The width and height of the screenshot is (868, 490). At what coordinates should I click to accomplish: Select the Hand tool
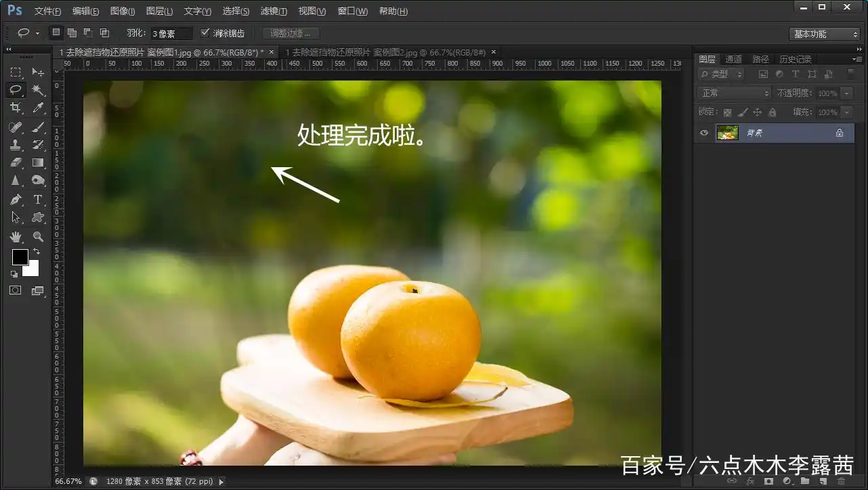coord(15,236)
